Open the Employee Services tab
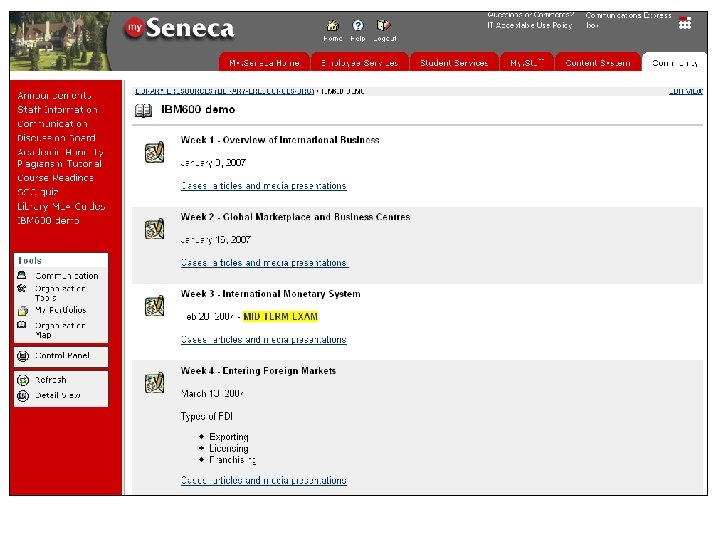This screenshot has width=720, height=540. coord(360,62)
